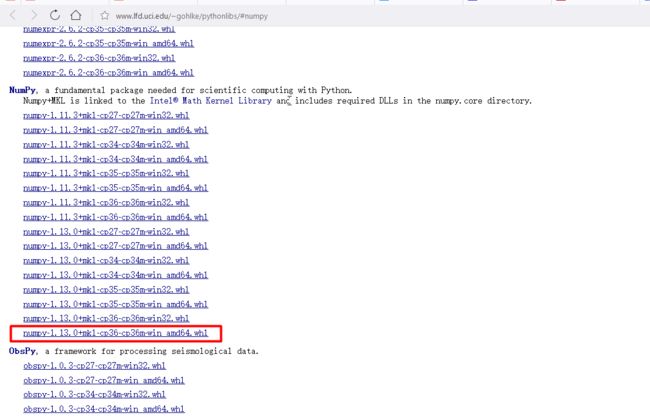Download numpy-1.11.3+mkl-cp36-cp36m-win_amd64.whl
Viewport: 650px width, 420px height.
pos(116,217)
